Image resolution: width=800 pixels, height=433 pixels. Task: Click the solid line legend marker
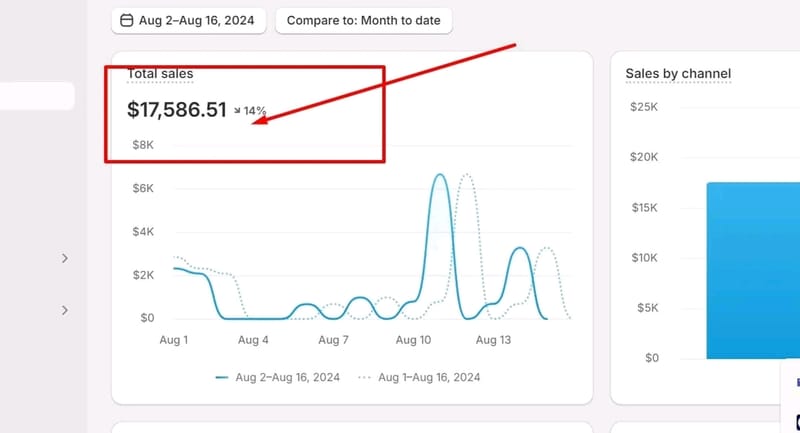(x=223, y=377)
